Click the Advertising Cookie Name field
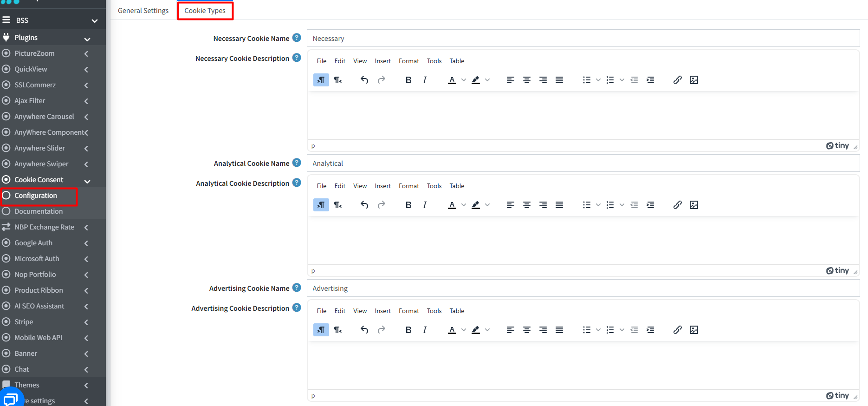Image resolution: width=868 pixels, height=406 pixels. [583, 288]
